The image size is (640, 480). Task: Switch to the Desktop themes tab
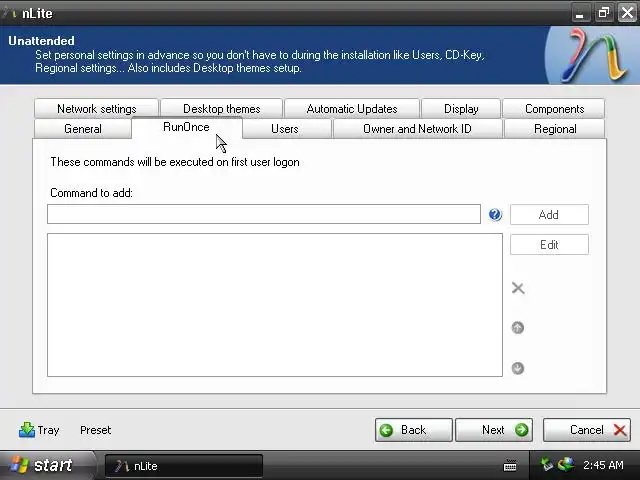click(x=221, y=109)
